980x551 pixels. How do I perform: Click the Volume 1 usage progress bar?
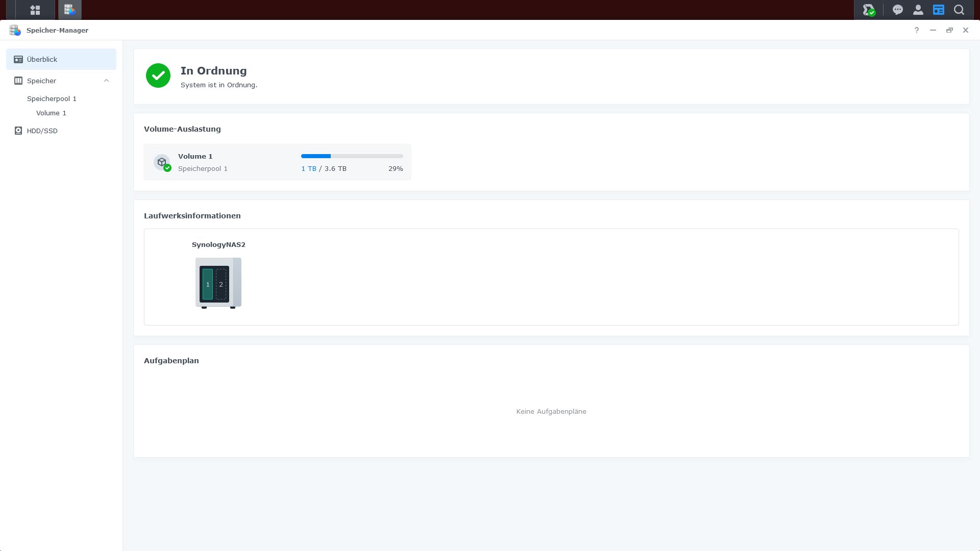tap(352, 156)
